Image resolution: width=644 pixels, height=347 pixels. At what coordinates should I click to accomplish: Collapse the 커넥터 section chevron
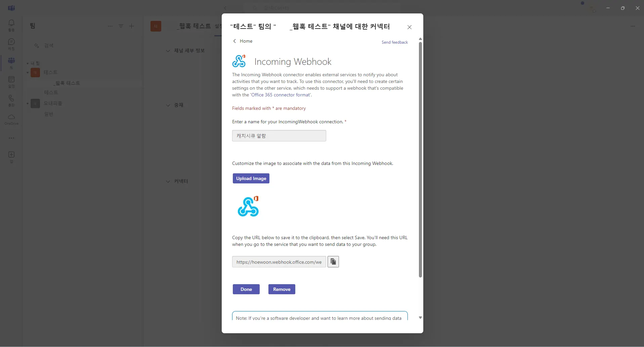[x=168, y=181]
